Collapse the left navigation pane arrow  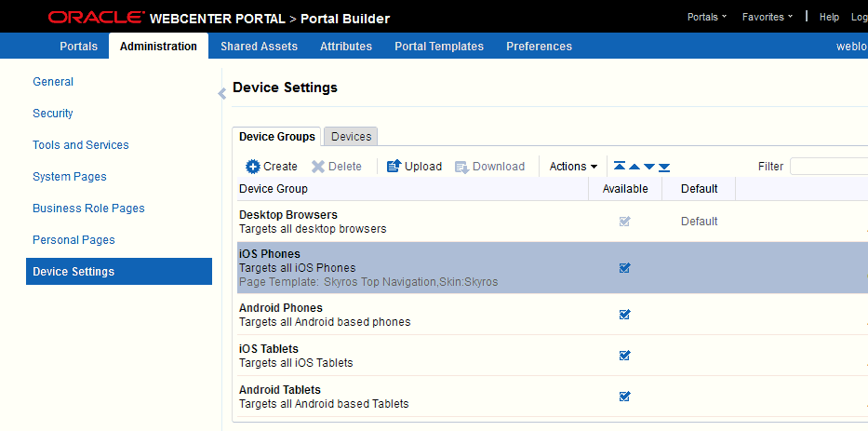[x=222, y=94]
